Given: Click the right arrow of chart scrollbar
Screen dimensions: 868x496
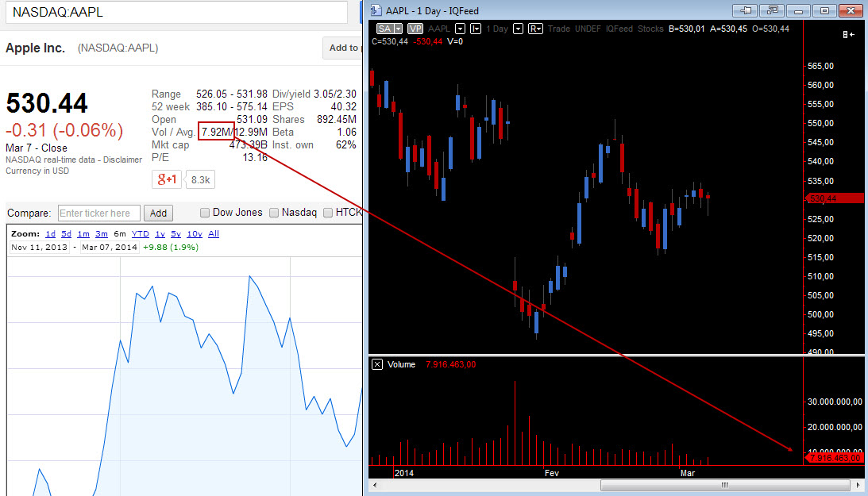Looking at the screenshot, I should [x=858, y=485].
